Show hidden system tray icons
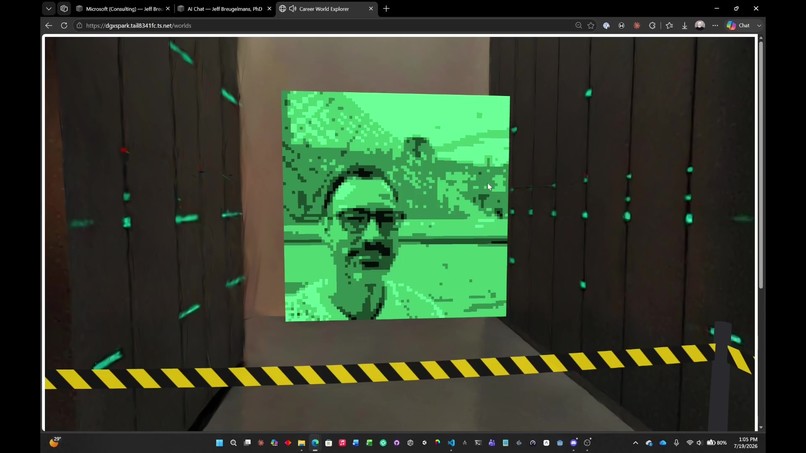 635,443
